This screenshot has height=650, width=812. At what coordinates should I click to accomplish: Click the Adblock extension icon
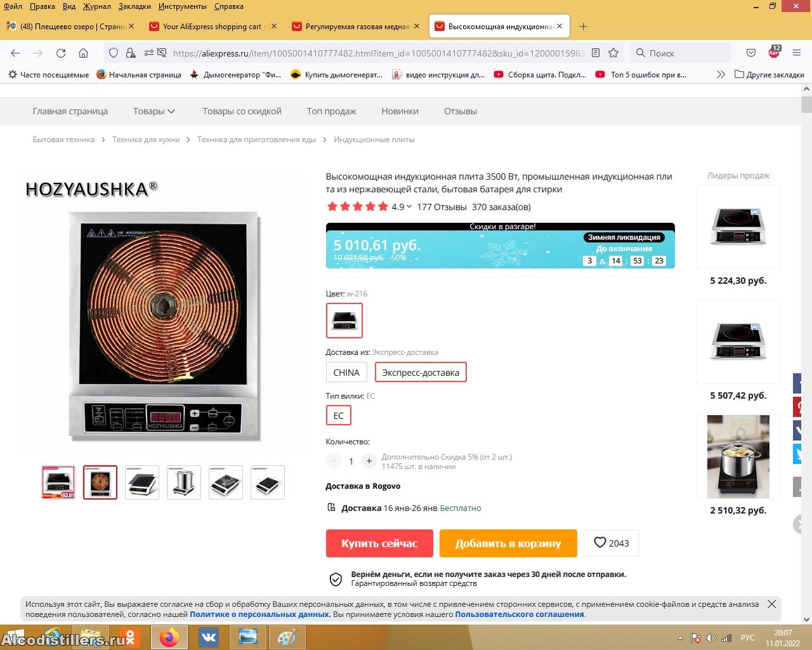tap(774, 53)
